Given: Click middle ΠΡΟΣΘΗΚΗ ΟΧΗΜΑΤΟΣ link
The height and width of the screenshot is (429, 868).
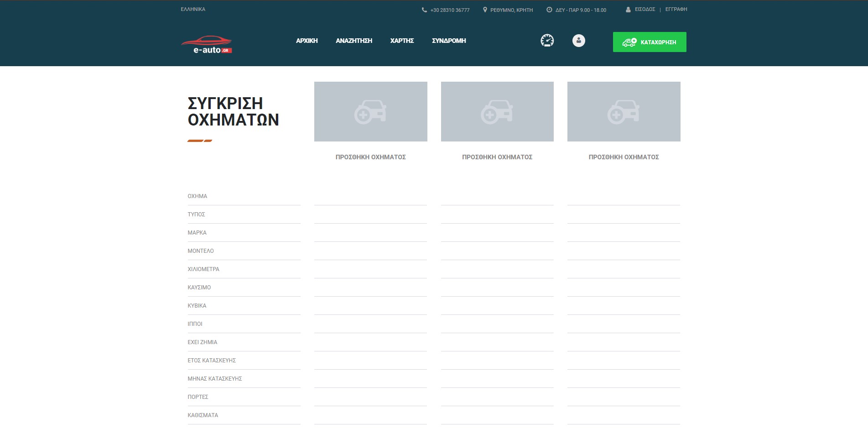Looking at the screenshot, I should click(497, 157).
